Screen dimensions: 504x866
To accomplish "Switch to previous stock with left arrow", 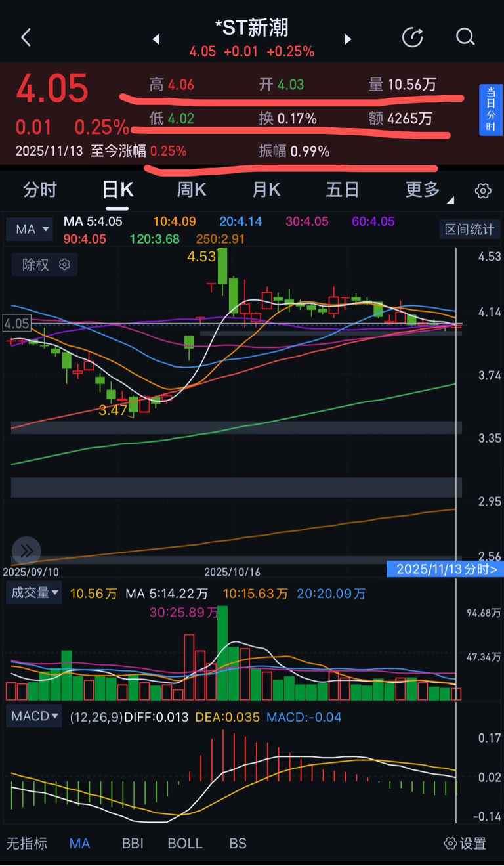I will click(x=156, y=39).
